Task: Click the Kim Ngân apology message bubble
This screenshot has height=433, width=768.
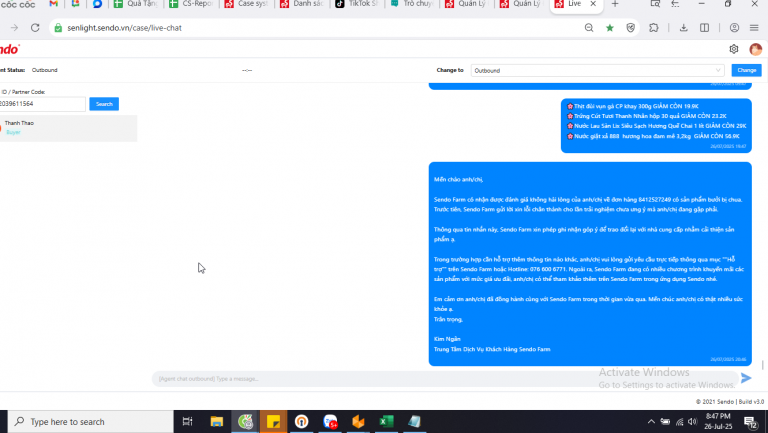Action: (590, 264)
